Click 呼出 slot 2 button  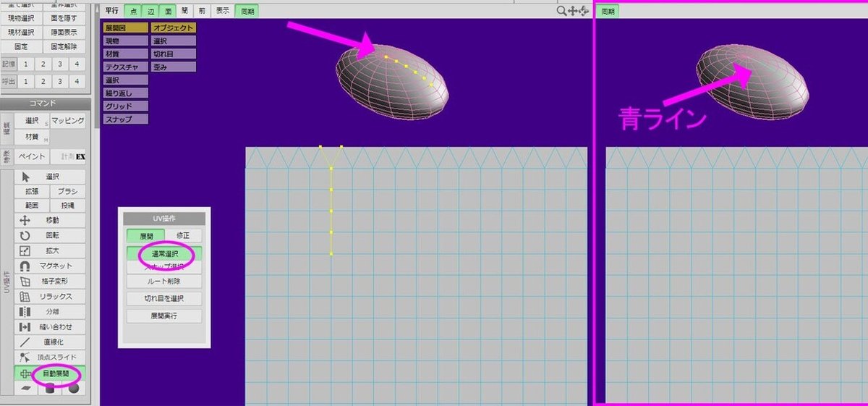pyautogui.click(x=42, y=81)
